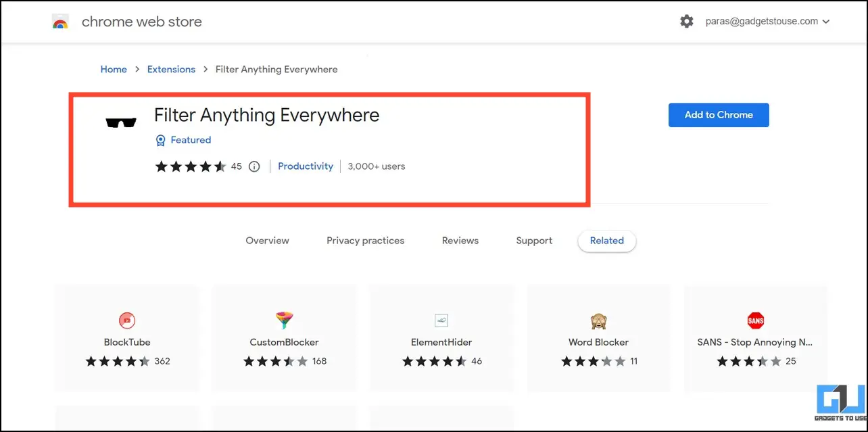The image size is (868, 432).
Task: Click the Chrome Web Store rainbow logo
Action: (60, 22)
